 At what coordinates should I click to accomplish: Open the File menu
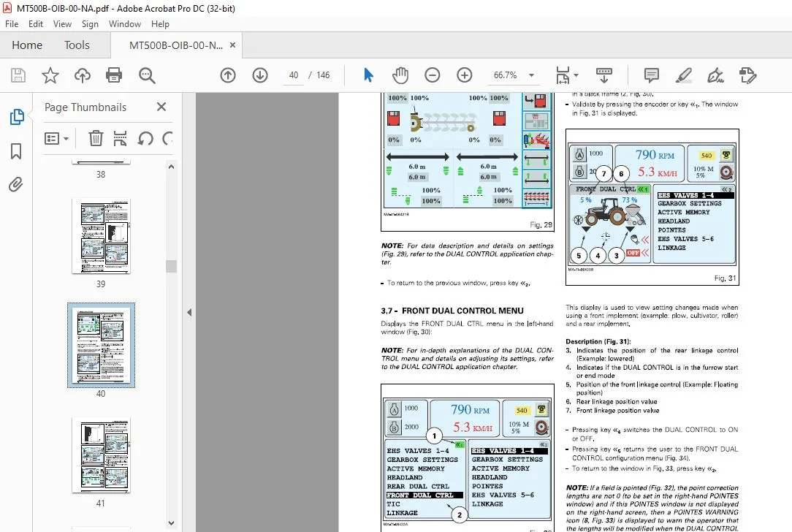pos(12,23)
